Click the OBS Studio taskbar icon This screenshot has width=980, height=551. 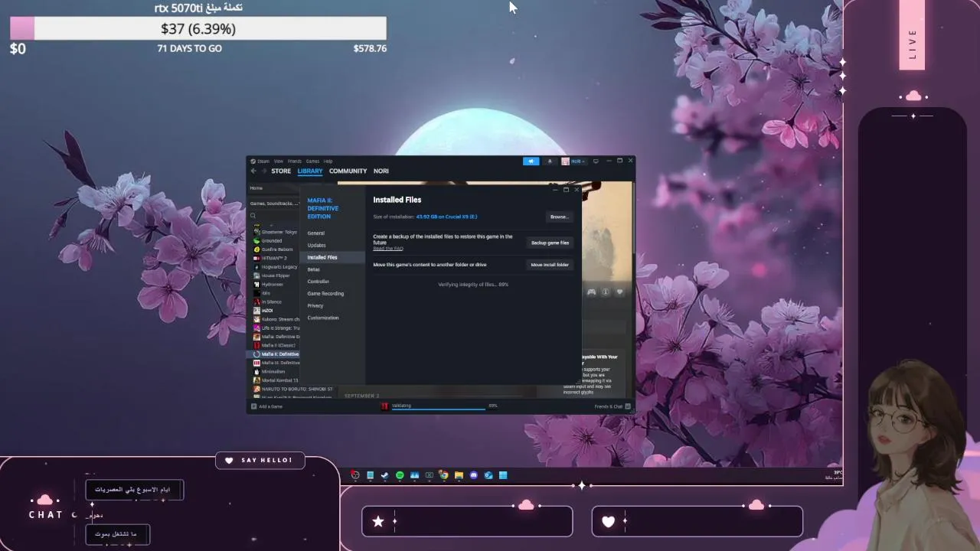pyautogui.click(x=355, y=475)
